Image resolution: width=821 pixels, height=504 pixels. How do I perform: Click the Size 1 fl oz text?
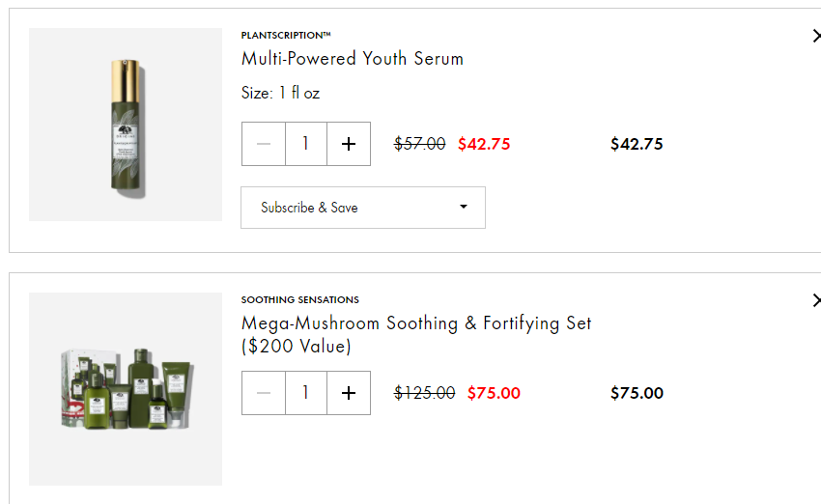(280, 94)
